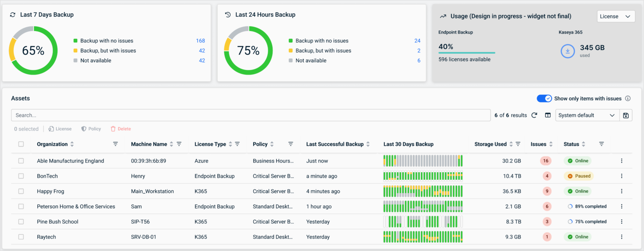
Task: Check the select-all checkbox in the table header
Action: coord(21,144)
